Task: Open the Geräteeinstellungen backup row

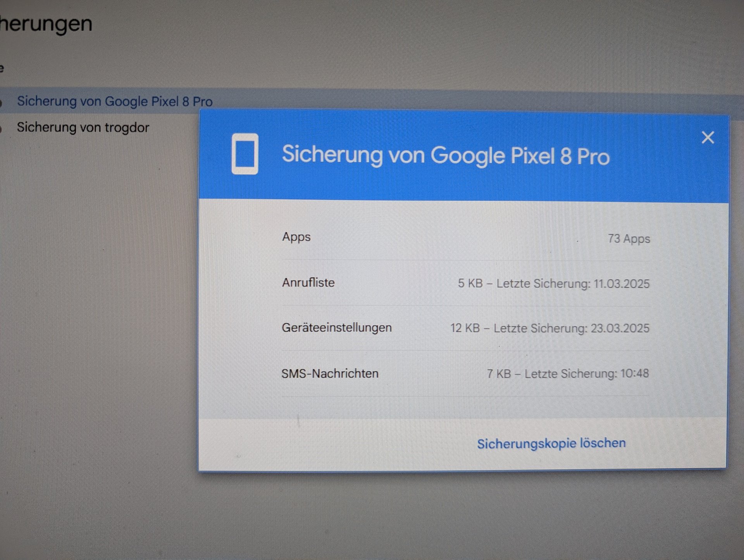Action: point(336,328)
